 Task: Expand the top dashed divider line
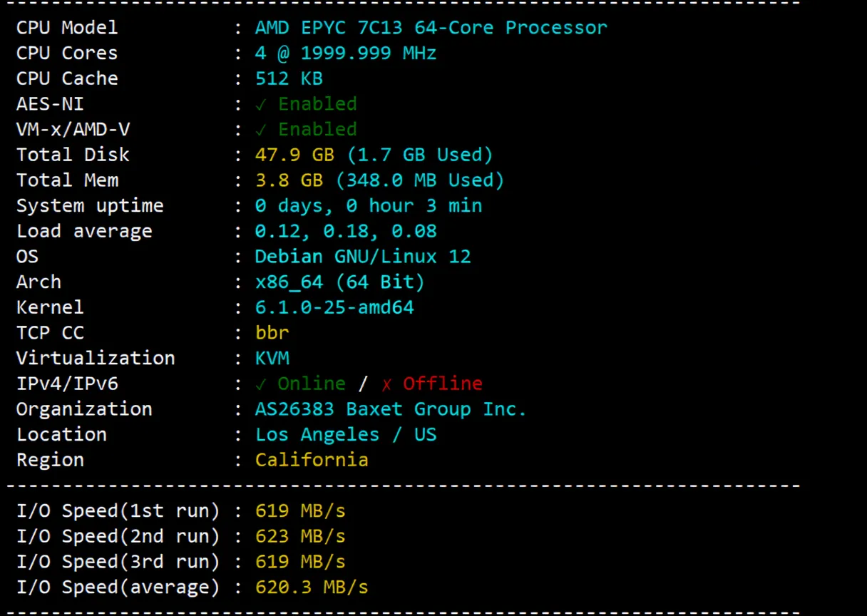coord(399,4)
